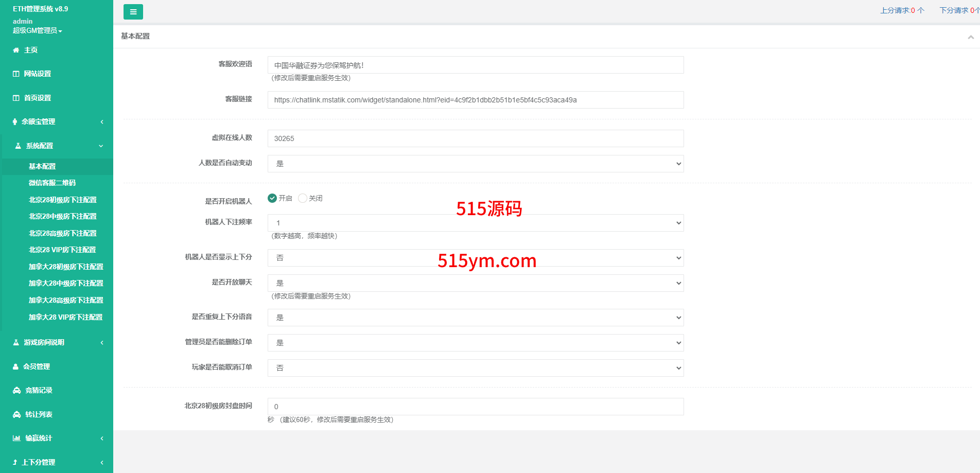Screen dimensions: 980x473
Task: Open the 玩家是否能取消订单 dropdown
Action: coord(475,368)
